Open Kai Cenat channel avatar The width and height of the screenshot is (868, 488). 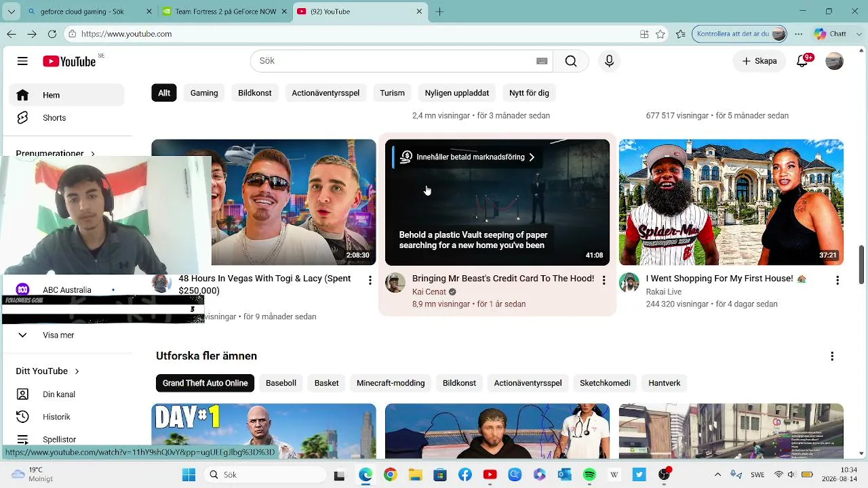[x=395, y=283]
